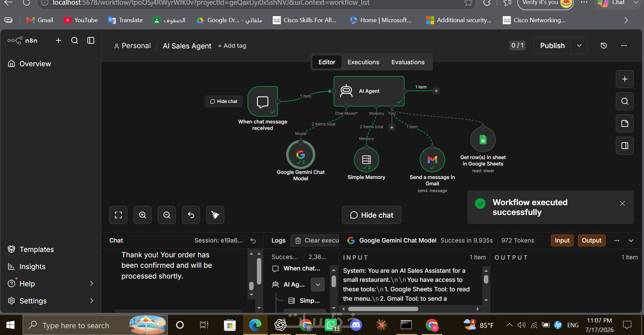This screenshot has width=644, height=335.
Task: Open the workflow options three-dot menu
Action: 624,45
